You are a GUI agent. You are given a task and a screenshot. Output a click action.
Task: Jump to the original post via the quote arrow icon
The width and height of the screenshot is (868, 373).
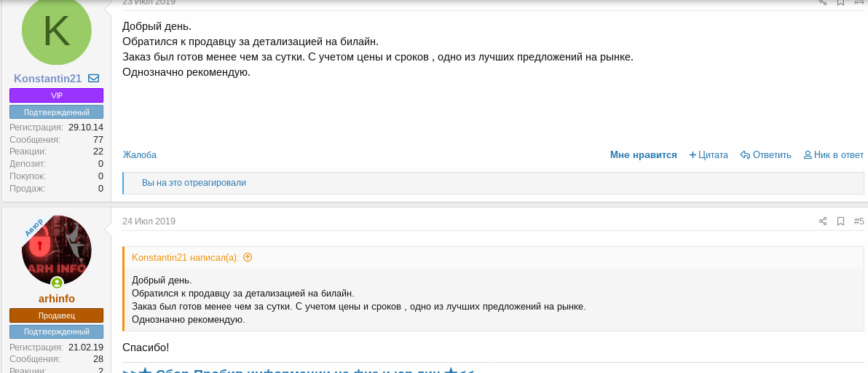248,257
